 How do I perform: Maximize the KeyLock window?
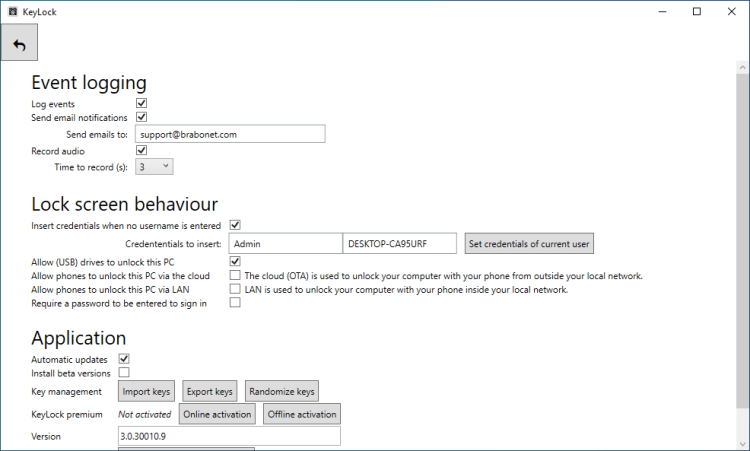click(x=697, y=11)
